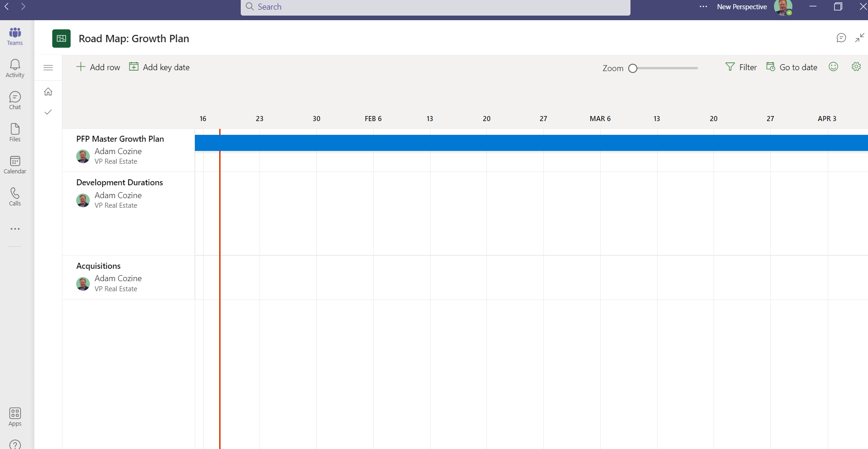Screen dimensions: 868x449
Task: Open the Files section
Action: pos(15,132)
